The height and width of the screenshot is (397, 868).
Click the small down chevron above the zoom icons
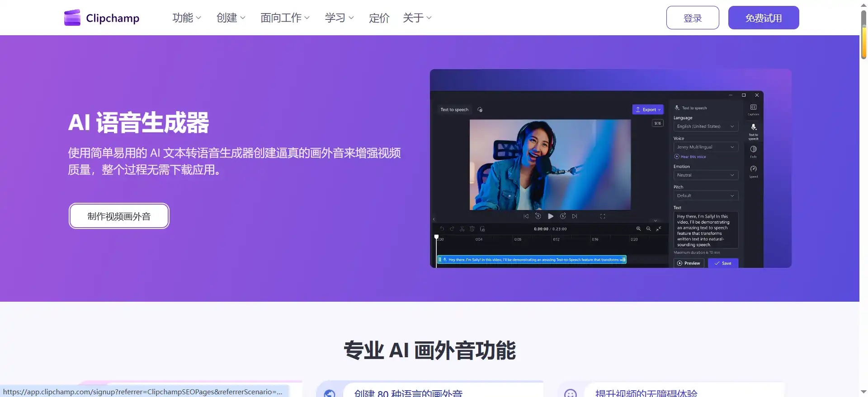(x=656, y=220)
